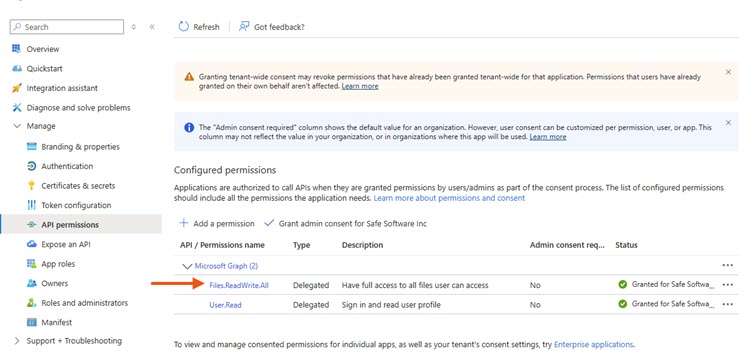This screenshot has width=751, height=360.
Task: Click Add a permission
Action: click(x=216, y=224)
